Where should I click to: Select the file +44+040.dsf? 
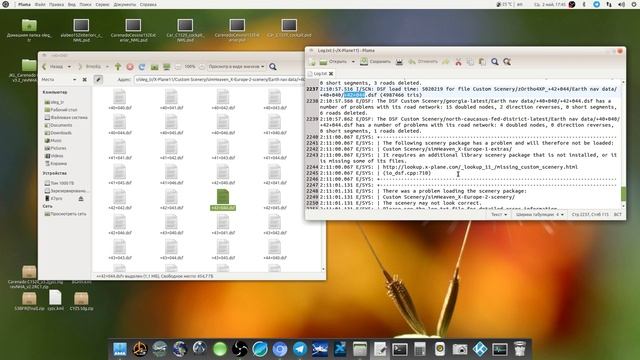click(x=274, y=250)
